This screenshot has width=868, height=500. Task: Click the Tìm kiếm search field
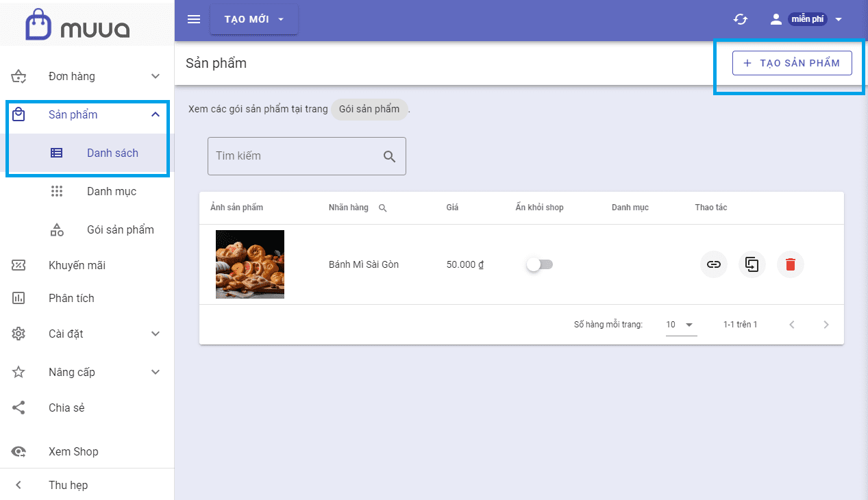pos(295,156)
